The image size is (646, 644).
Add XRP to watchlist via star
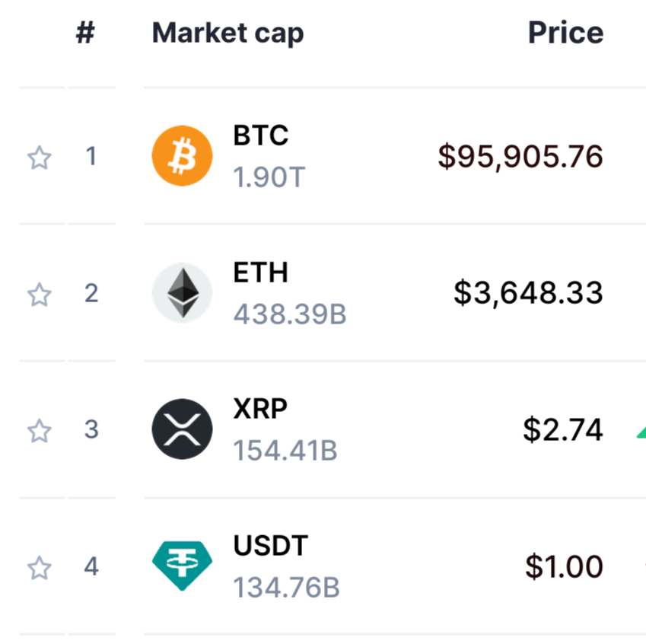(39, 432)
